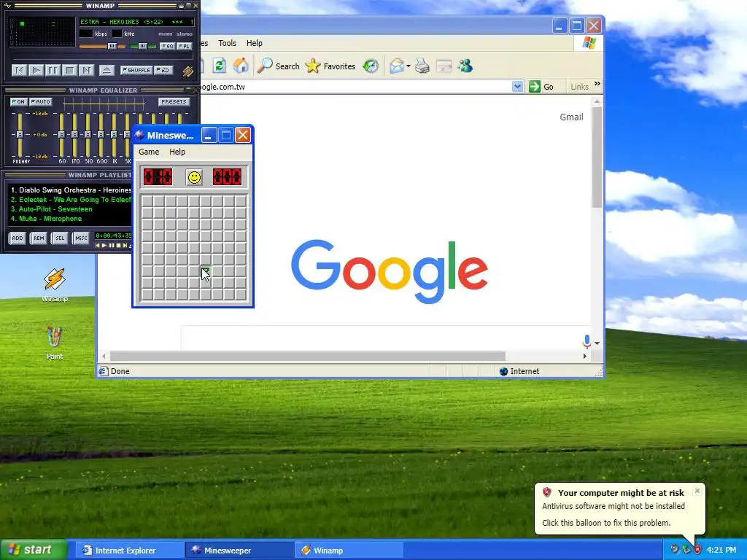The image size is (747, 560).
Task: Select playlist track Eclectek - We Are Going
Action: coord(71,200)
